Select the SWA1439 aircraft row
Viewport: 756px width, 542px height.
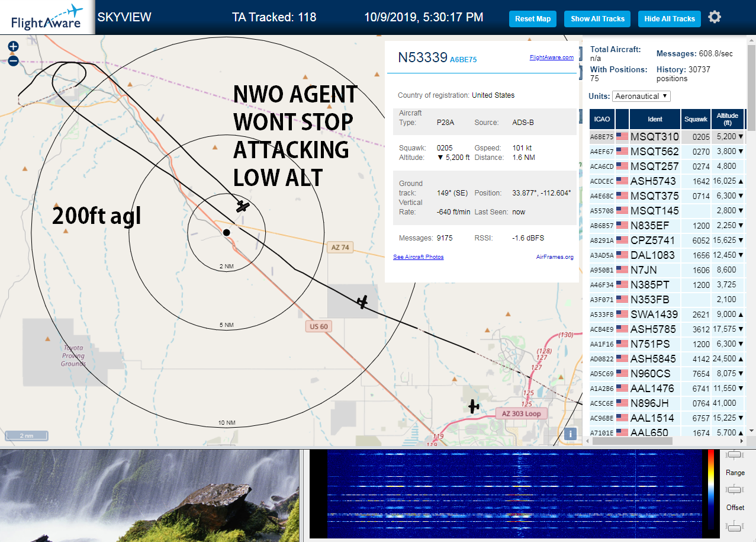tap(667, 315)
